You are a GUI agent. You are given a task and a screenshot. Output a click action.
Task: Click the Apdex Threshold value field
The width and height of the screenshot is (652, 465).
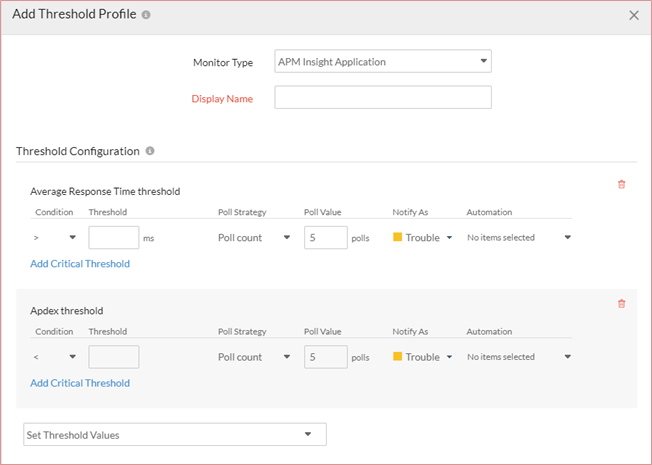(114, 357)
